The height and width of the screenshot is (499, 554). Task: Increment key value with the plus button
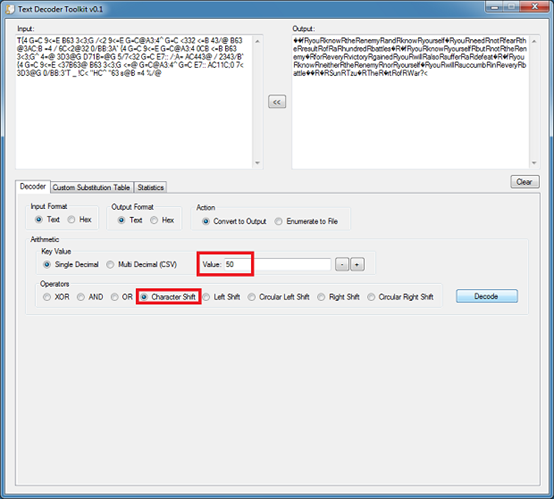(357, 264)
